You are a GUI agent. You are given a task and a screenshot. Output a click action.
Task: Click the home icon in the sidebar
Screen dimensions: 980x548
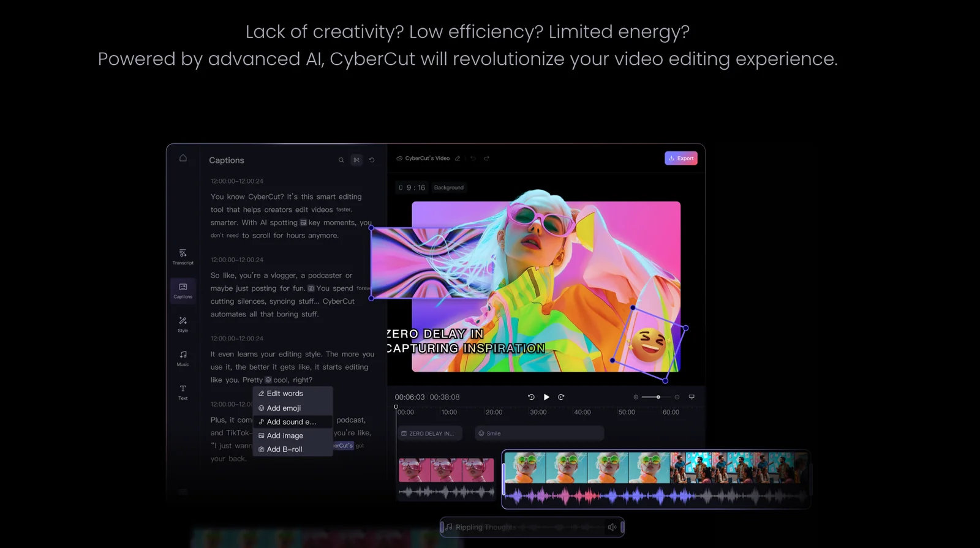point(183,158)
